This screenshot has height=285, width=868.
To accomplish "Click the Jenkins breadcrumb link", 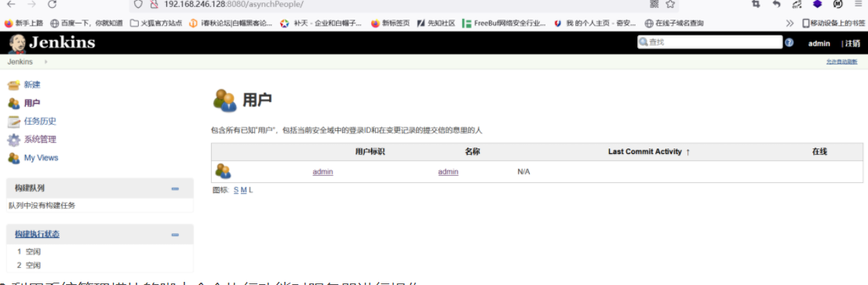I will click(x=20, y=62).
